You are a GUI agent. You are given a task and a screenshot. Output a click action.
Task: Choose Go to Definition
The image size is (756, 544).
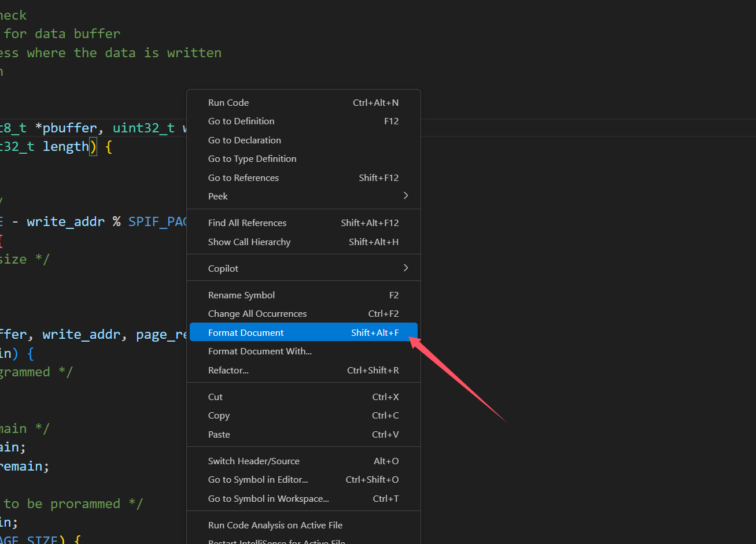coord(241,121)
